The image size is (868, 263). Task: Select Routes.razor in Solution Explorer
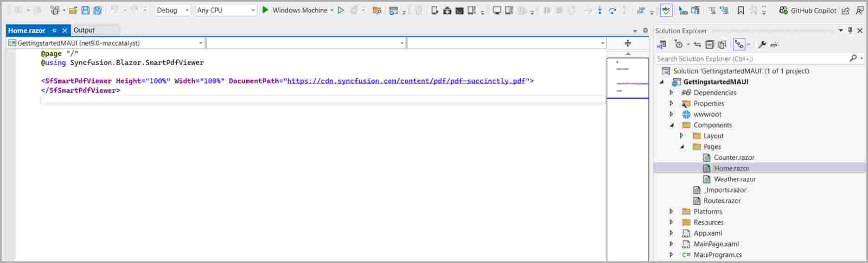point(722,200)
